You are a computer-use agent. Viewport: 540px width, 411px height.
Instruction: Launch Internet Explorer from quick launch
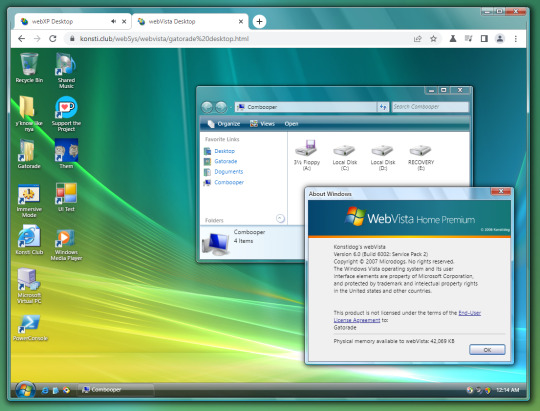pyautogui.click(x=44, y=390)
